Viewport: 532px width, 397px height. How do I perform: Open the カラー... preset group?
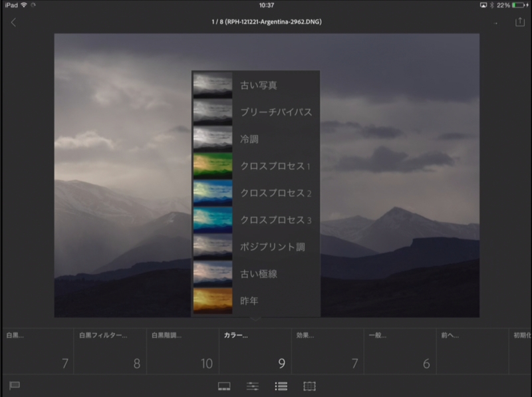[x=255, y=351]
